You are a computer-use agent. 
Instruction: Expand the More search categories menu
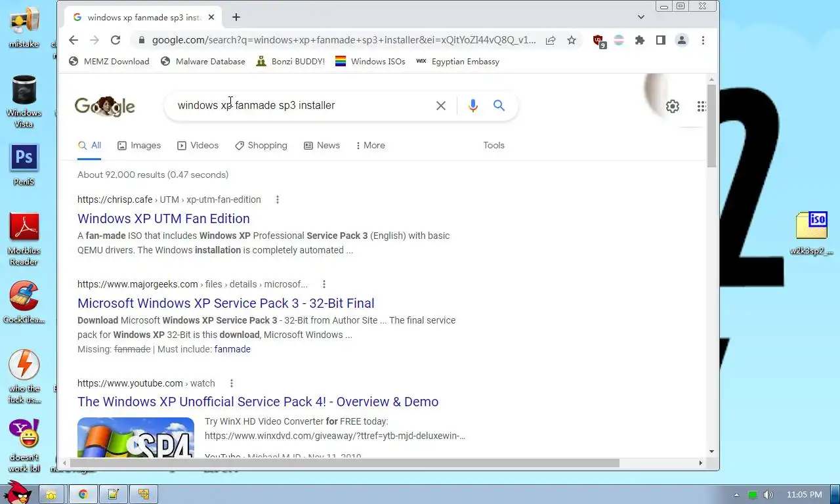370,146
